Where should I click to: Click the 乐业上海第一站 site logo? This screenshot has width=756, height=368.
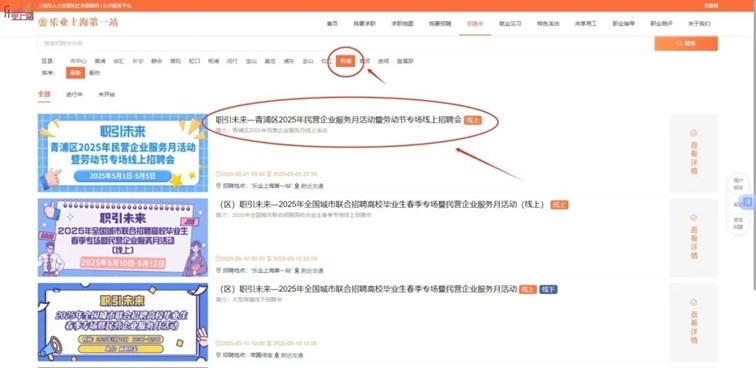click(x=78, y=22)
